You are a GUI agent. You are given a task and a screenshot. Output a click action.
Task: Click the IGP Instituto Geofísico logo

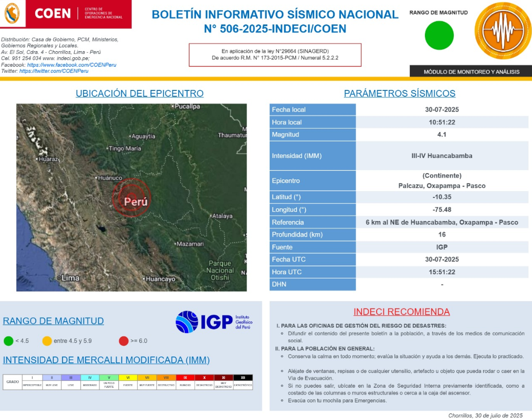(x=214, y=322)
